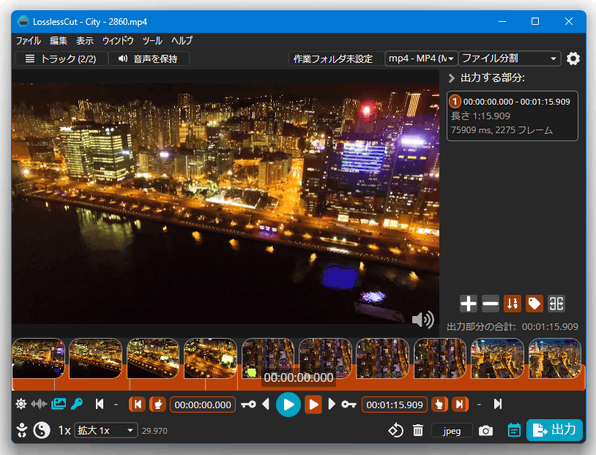Open ファイル分割 mode dropdown
596x455 pixels.
coord(509,59)
